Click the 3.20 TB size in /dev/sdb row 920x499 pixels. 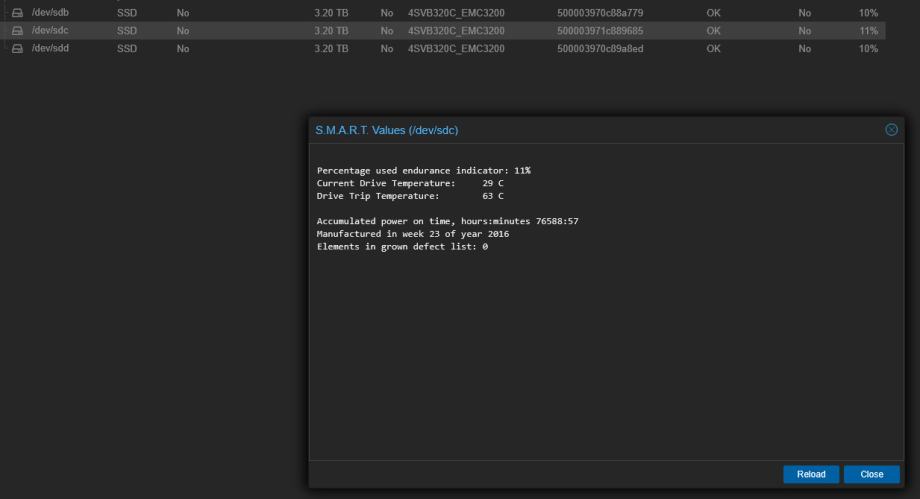pos(331,13)
